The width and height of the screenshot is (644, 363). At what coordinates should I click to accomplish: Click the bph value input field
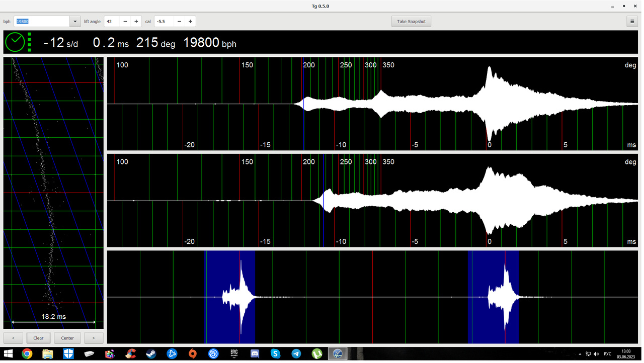42,22
